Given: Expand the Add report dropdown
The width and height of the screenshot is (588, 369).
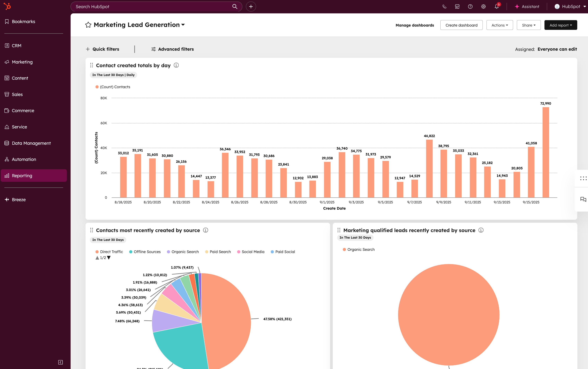Looking at the screenshot, I should tap(560, 25).
